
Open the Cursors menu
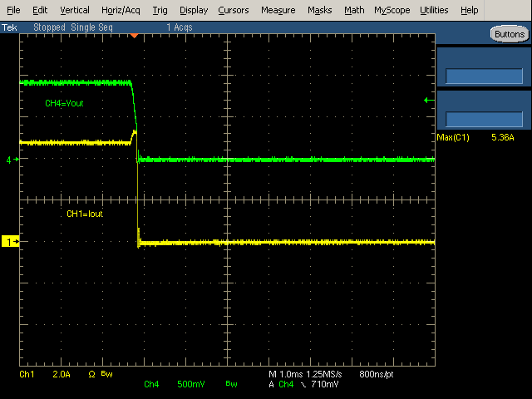tap(234, 10)
